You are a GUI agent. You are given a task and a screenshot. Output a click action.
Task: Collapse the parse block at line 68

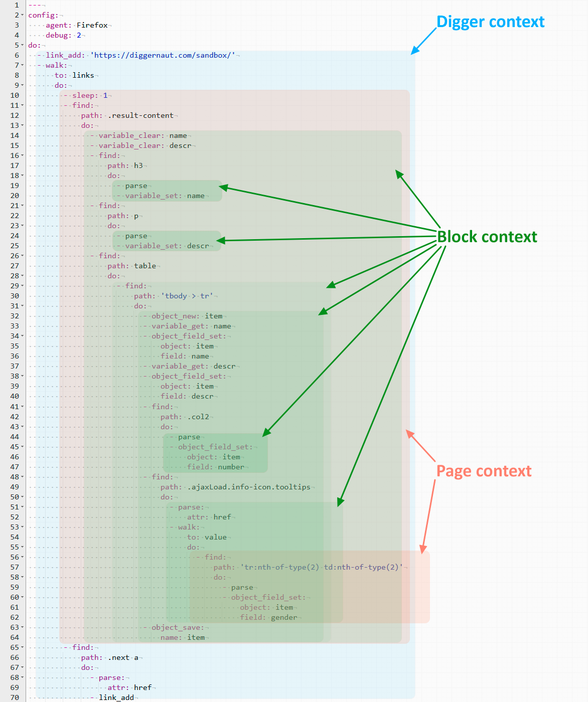point(23,677)
